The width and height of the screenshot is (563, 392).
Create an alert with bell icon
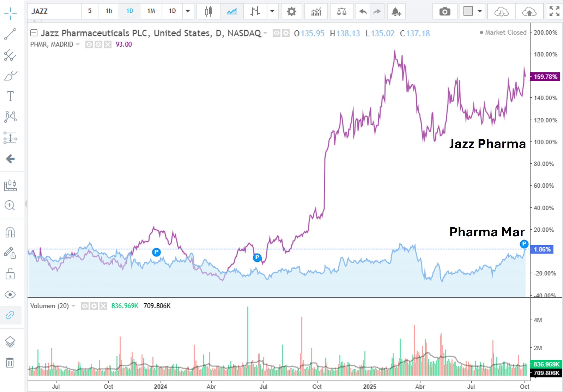[396, 11]
